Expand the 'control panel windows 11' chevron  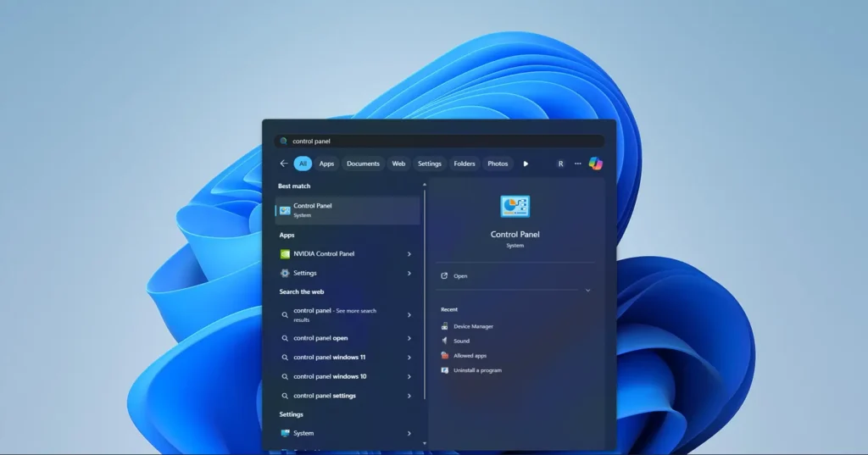409,358
